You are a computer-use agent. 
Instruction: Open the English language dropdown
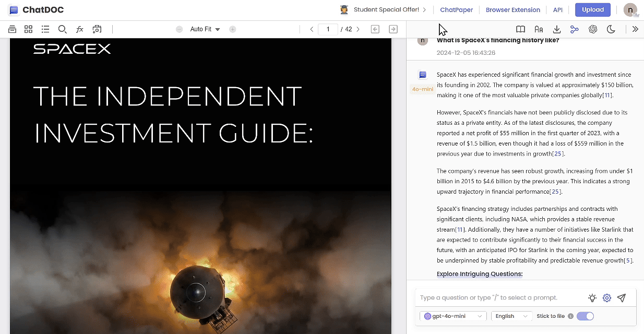(511, 316)
